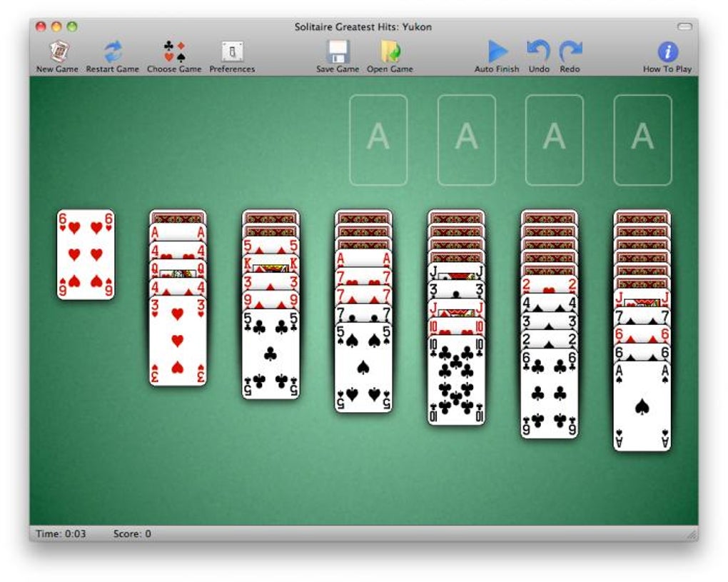The width and height of the screenshot is (728, 582).
Task: Select the 3 of hearts card
Action: [x=178, y=341]
